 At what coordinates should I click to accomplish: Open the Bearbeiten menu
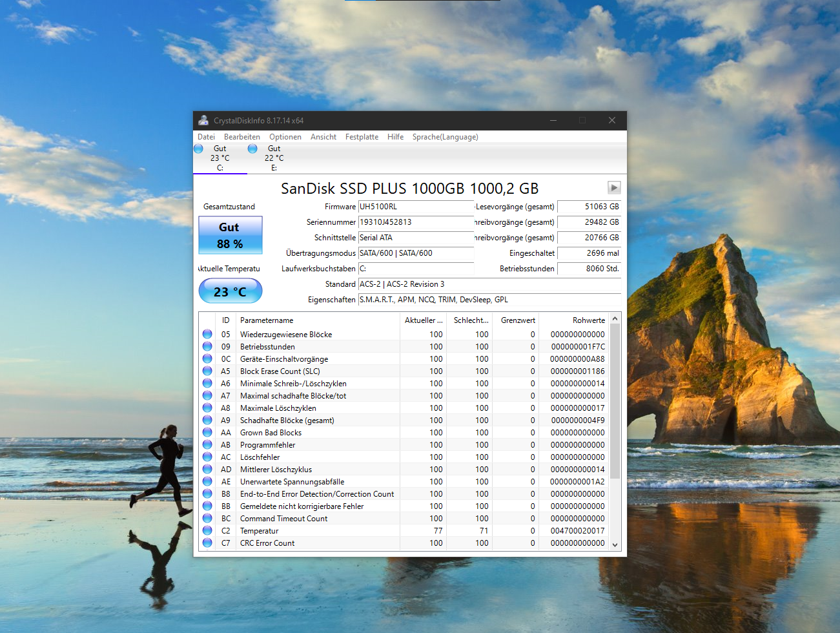tap(241, 137)
